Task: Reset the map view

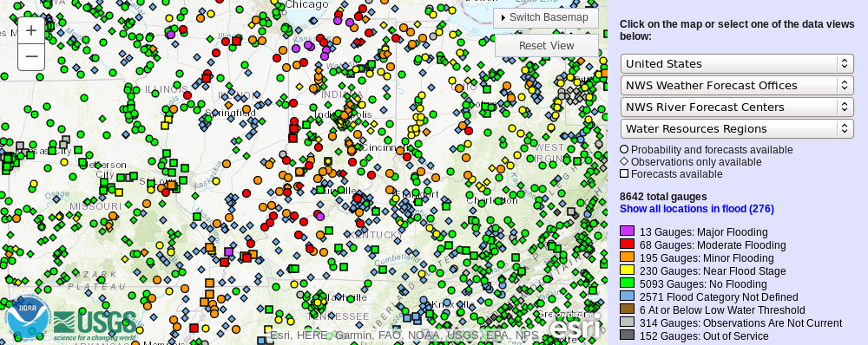Action: tap(546, 45)
